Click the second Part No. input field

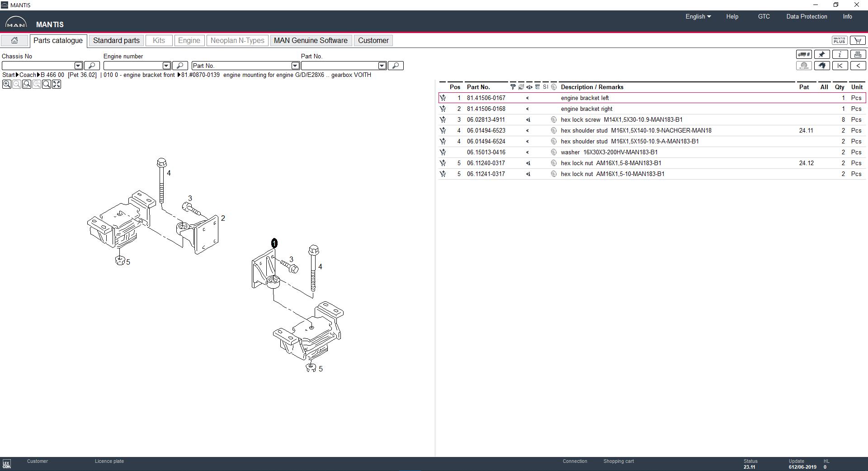coord(340,66)
